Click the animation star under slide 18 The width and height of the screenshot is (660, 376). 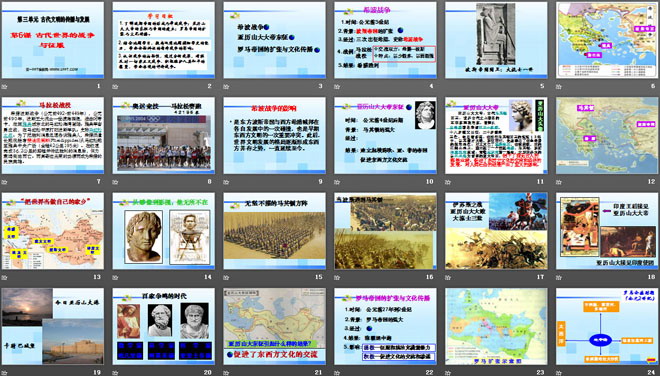tap(559, 277)
